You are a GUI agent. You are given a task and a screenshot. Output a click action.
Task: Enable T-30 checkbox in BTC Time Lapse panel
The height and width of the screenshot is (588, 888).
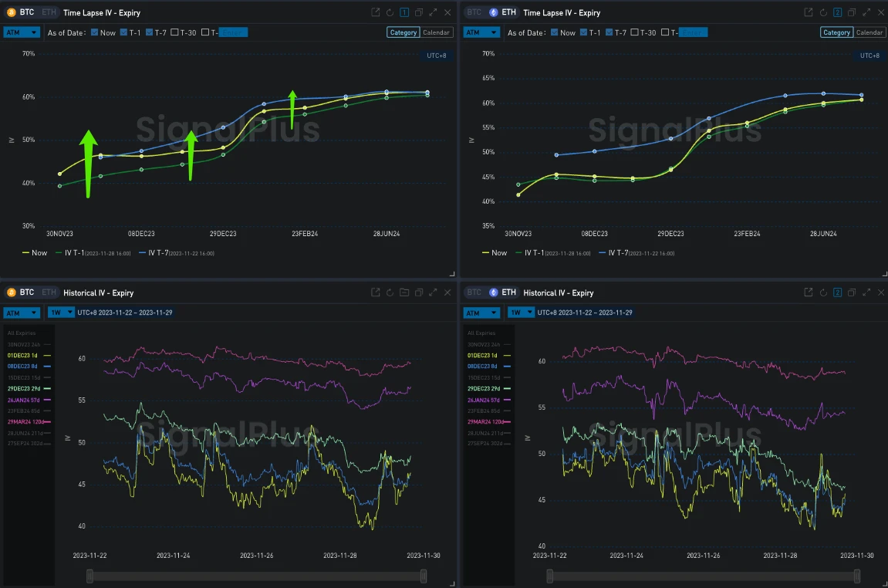(x=174, y=32)
